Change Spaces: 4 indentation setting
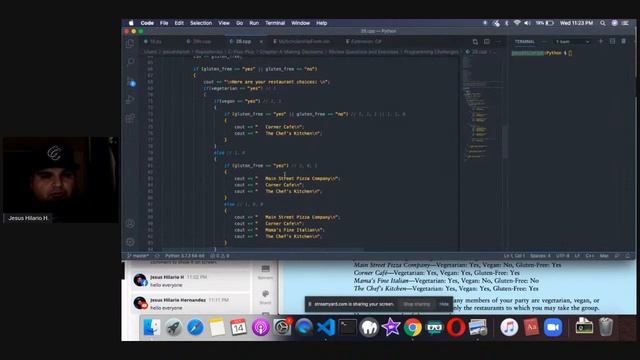 click(540, 256)
